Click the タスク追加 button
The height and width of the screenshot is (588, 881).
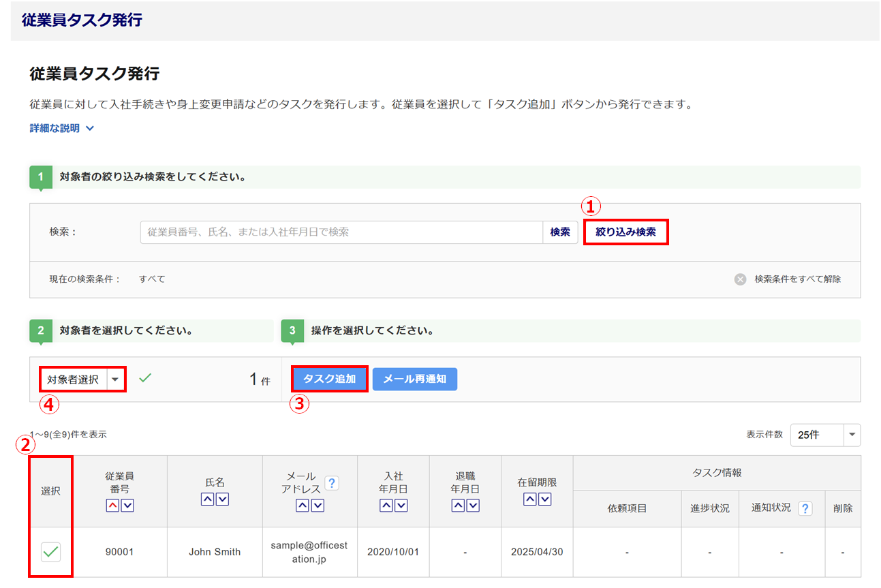330,379
